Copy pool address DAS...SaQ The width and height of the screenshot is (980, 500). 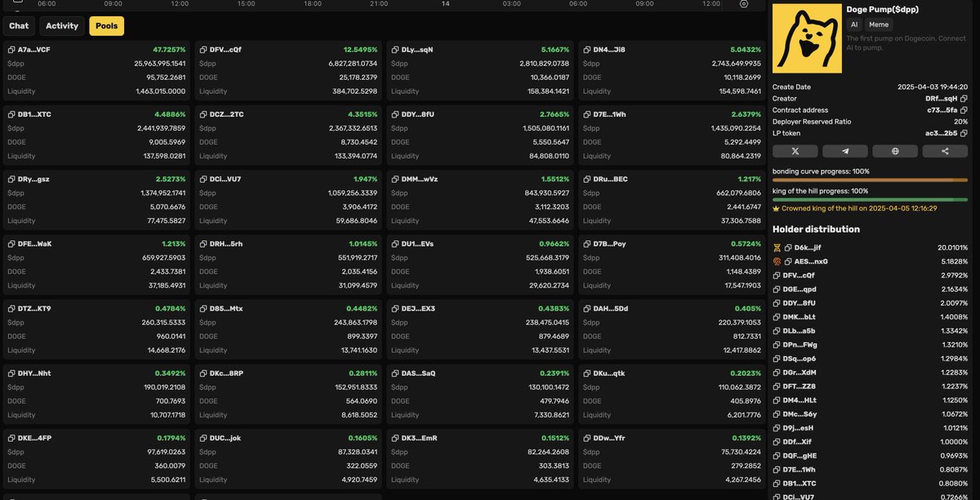394,373
